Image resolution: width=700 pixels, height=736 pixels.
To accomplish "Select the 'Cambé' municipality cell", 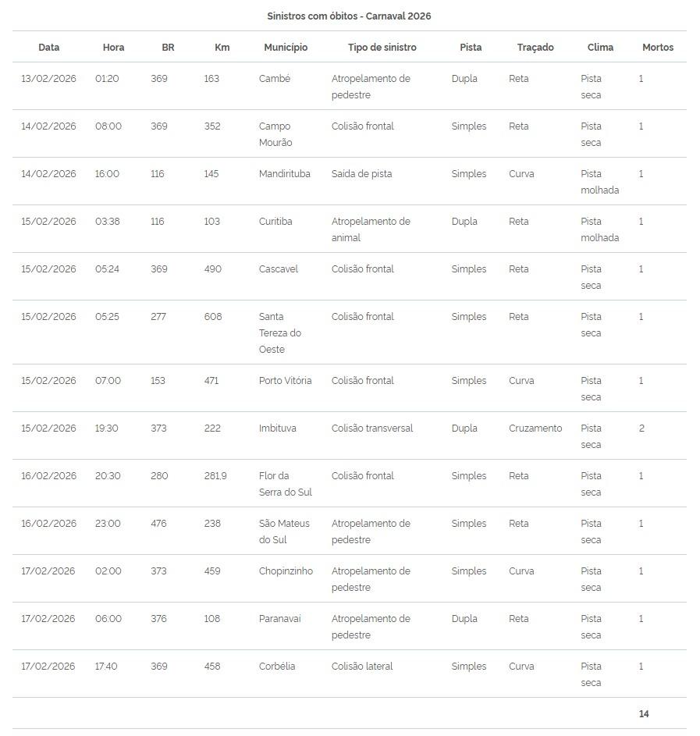I will click(x=275, y=79).
